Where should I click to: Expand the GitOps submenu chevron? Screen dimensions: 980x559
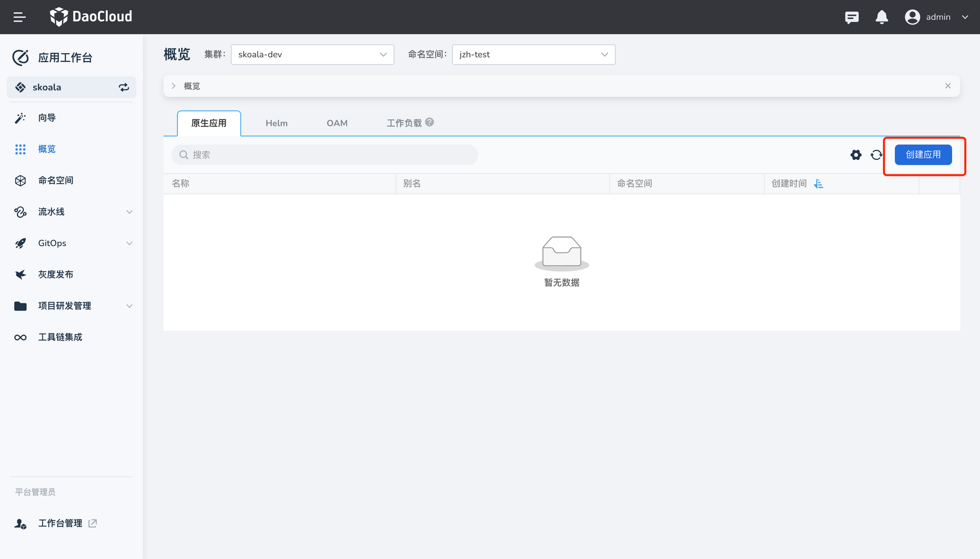129,243
